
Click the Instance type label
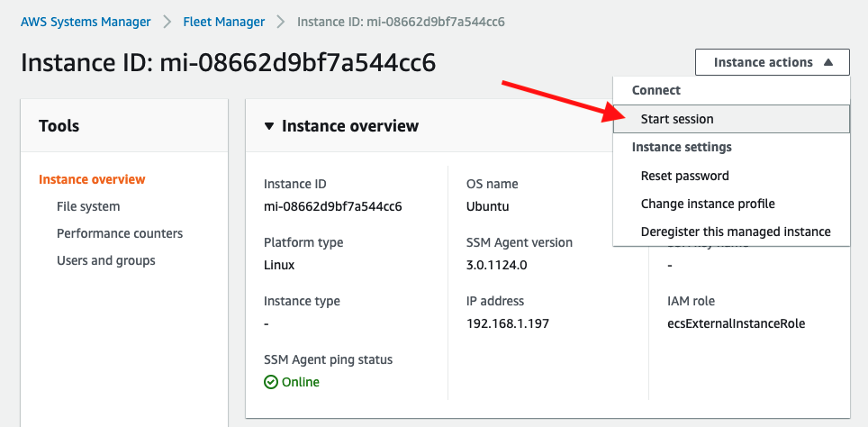[x=302, y=301]
